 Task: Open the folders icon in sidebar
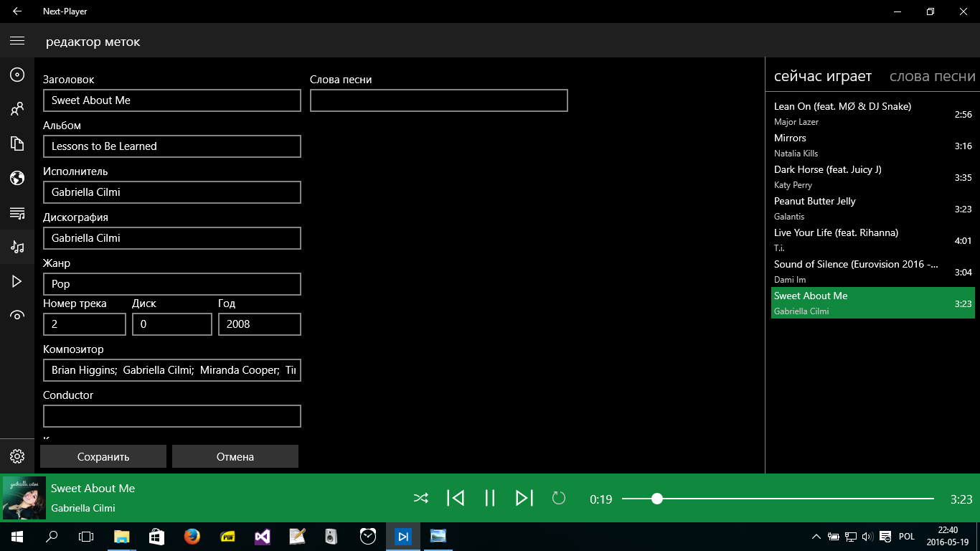(x=17, y=143)
